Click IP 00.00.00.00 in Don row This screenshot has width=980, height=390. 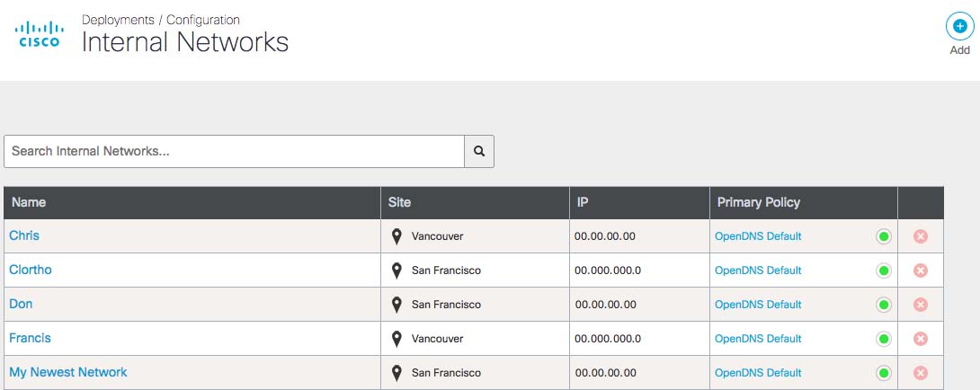606,305
